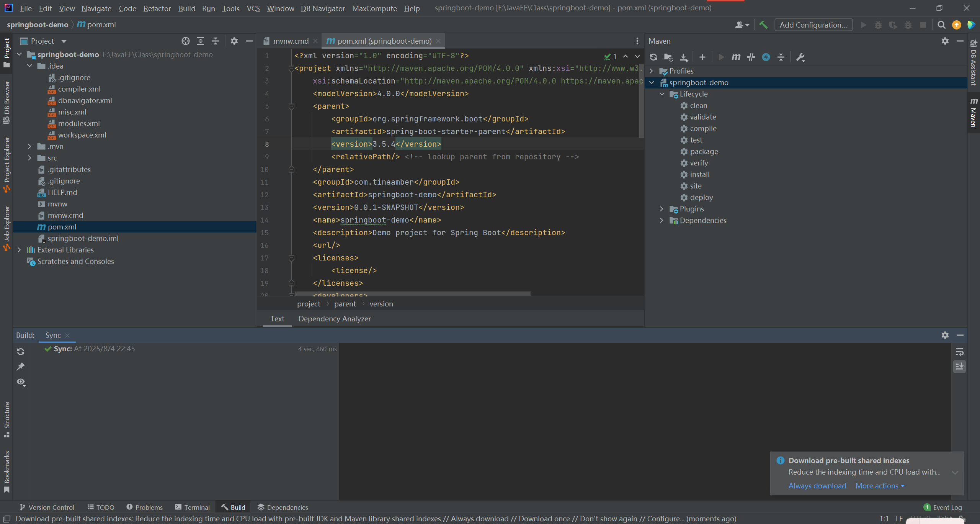Open Bookmarks sidebar tool window
The image size is (980, 524).
pos(7,472)
